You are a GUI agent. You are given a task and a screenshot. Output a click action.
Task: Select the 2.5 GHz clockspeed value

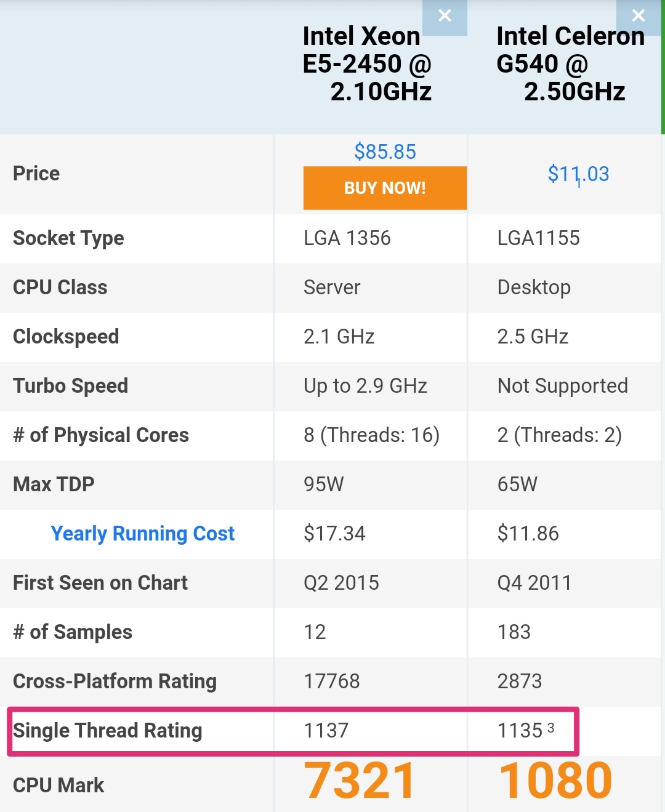click(533, 337)
